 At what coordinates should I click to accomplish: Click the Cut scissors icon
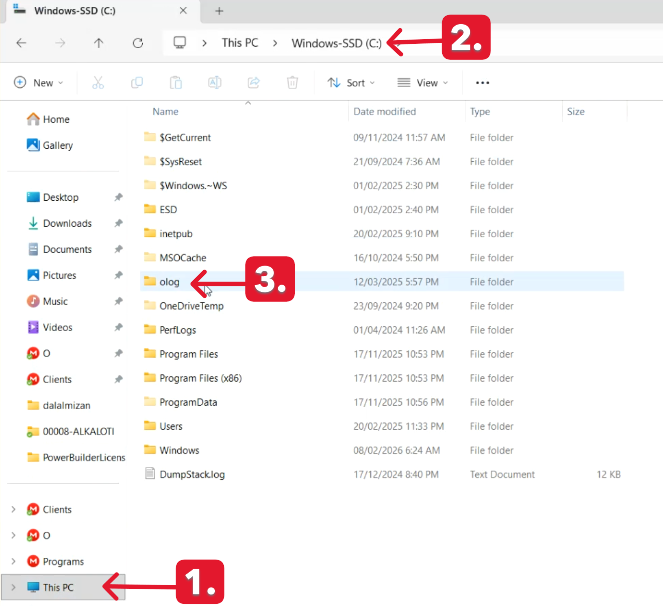(99, 83)
